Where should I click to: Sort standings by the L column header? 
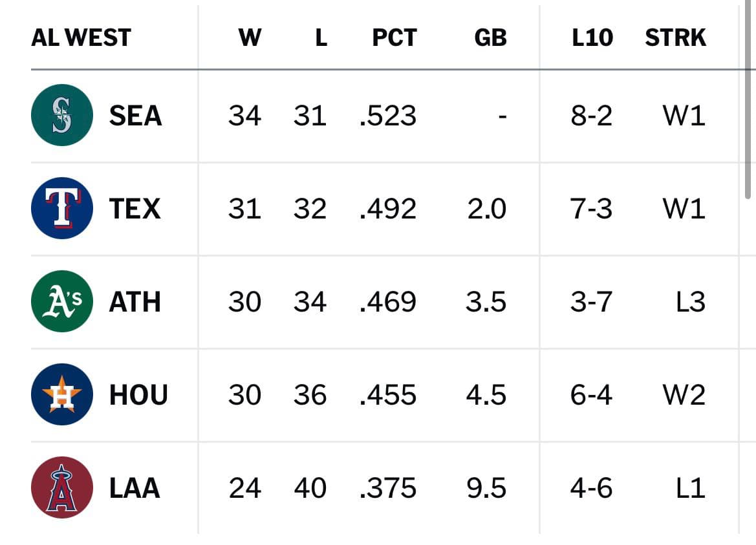pyautogui.click(x=321, y=37)
